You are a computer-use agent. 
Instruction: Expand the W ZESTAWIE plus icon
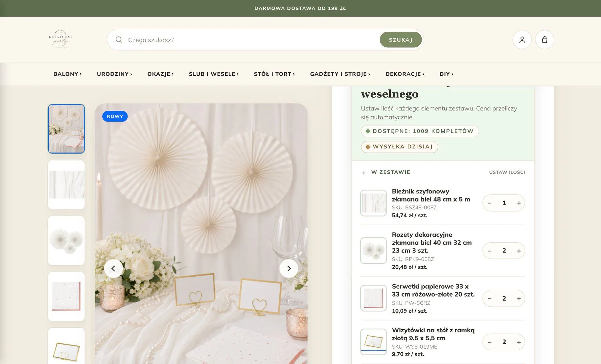364,172
